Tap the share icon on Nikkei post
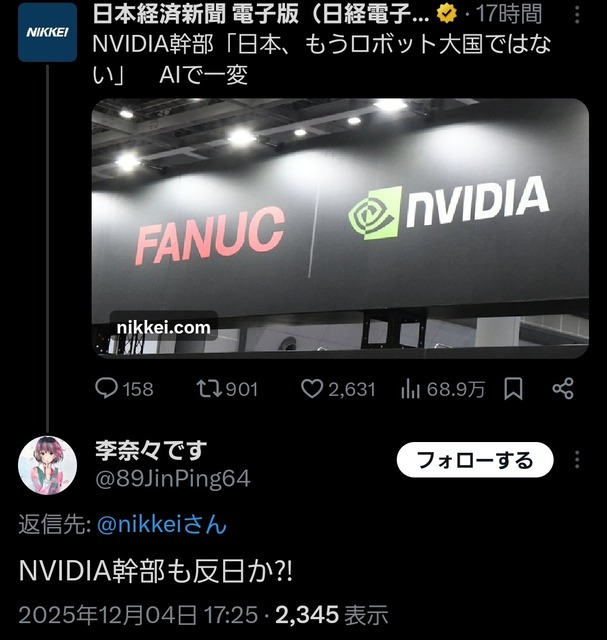Image resolution: width=607 pixels, height=640 pixels. 563,389
